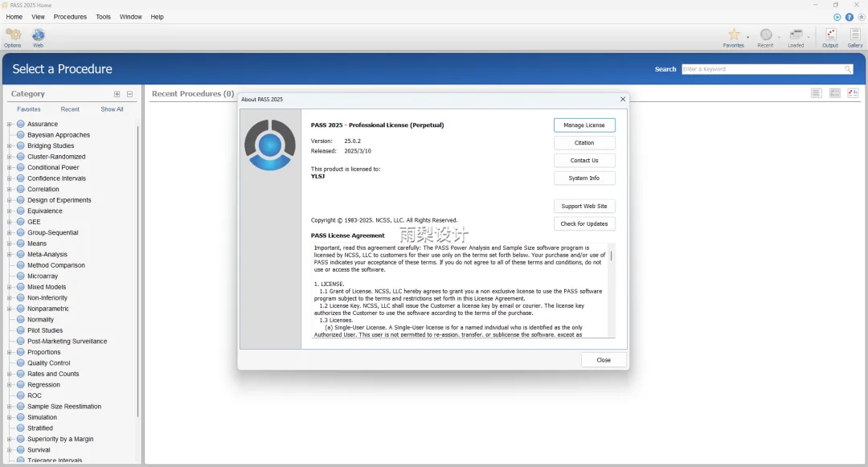Select the Microarray category icon
The image size is (868, 467).
pyautogui.click(x=20, y=277)
